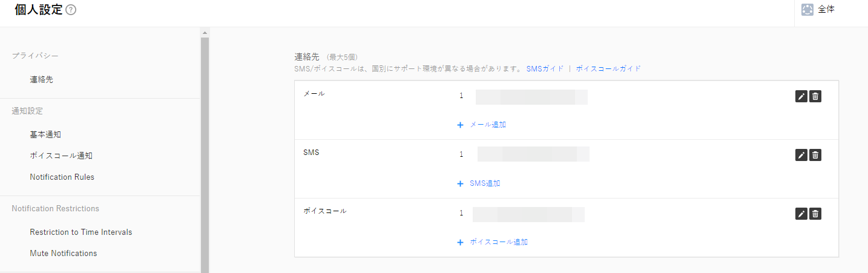This screenshot has width=868, height=273.
Task: Select ボイスコール通知 in the sidebar
Action: tap(61, 156)
